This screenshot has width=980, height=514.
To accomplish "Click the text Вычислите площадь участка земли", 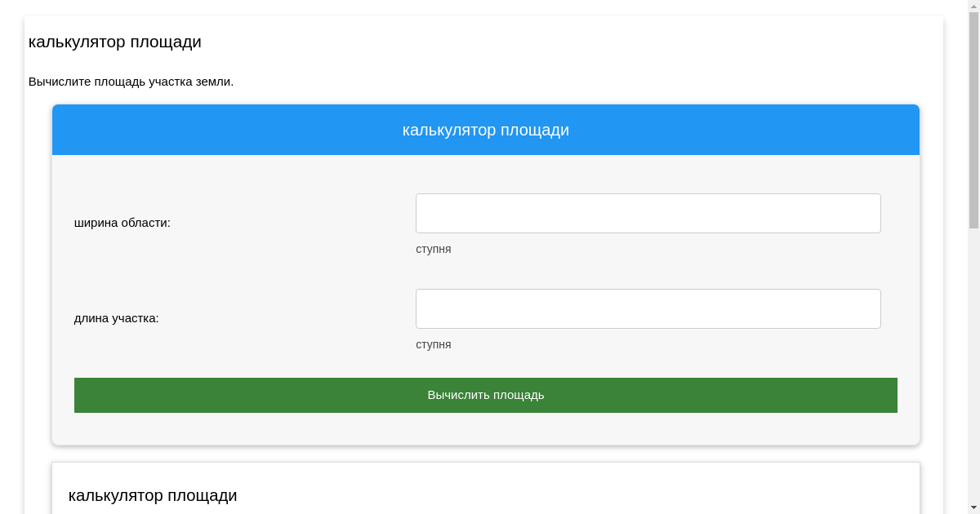I will [x=131, y=82].
